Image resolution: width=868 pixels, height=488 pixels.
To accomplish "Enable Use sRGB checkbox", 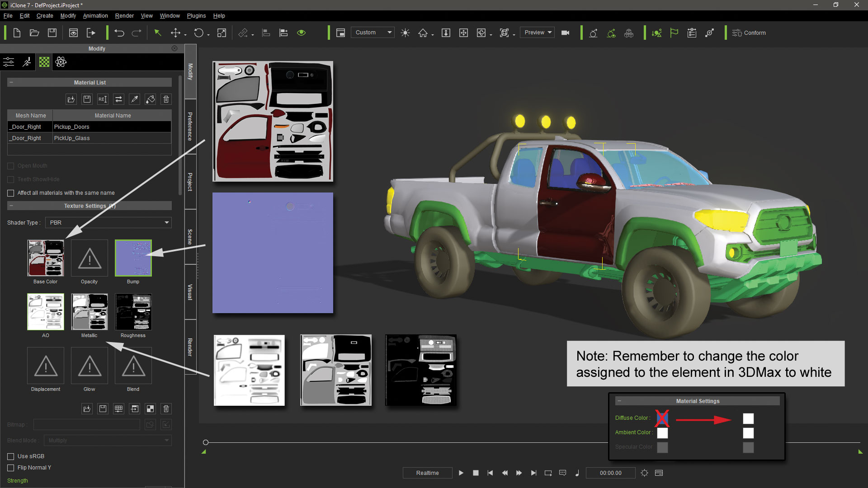I will click(11, 456).
